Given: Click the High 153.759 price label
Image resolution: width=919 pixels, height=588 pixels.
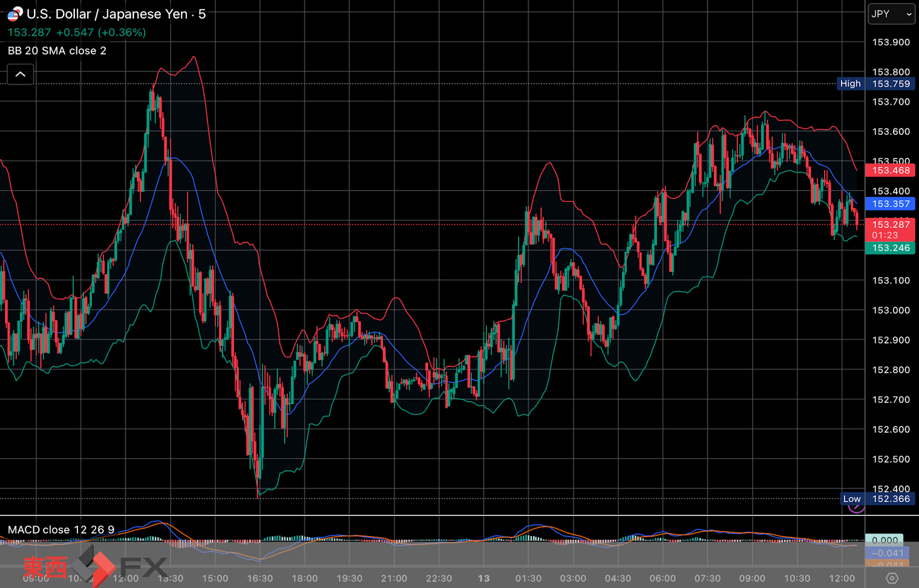Looking at the screenshot, I should pos(875,83).
